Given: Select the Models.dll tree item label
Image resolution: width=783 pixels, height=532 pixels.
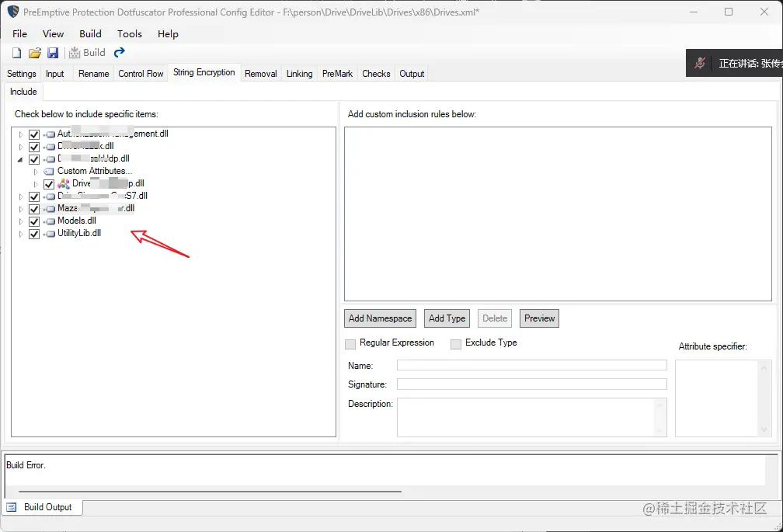Looking at the screenshot, I should tap(76, 221).
